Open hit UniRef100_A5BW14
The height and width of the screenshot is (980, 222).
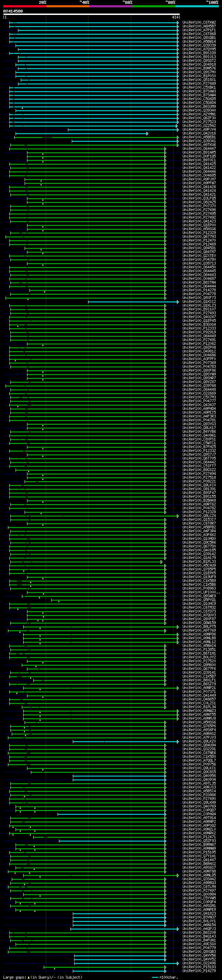click(199, 41)
